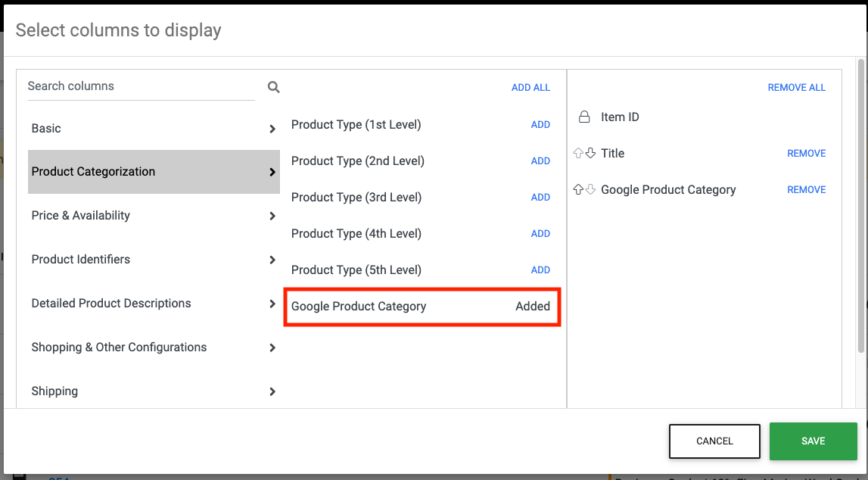Move Google Product Category up with the up arrow
868x480 pixels.
(x=579, y=190)
